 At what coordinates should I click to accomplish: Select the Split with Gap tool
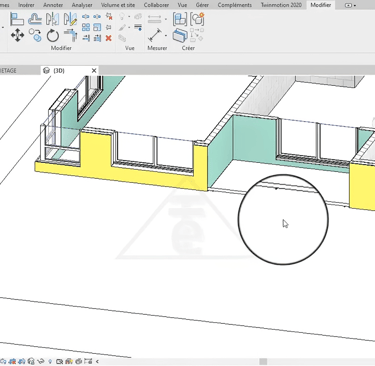coord(97,16)
